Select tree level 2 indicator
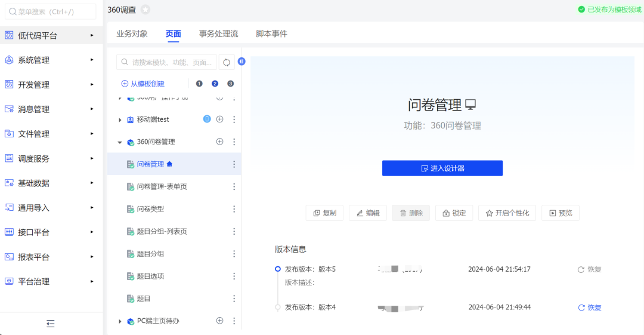This screenshot has width=644, height=335. (x=215, y=84)
